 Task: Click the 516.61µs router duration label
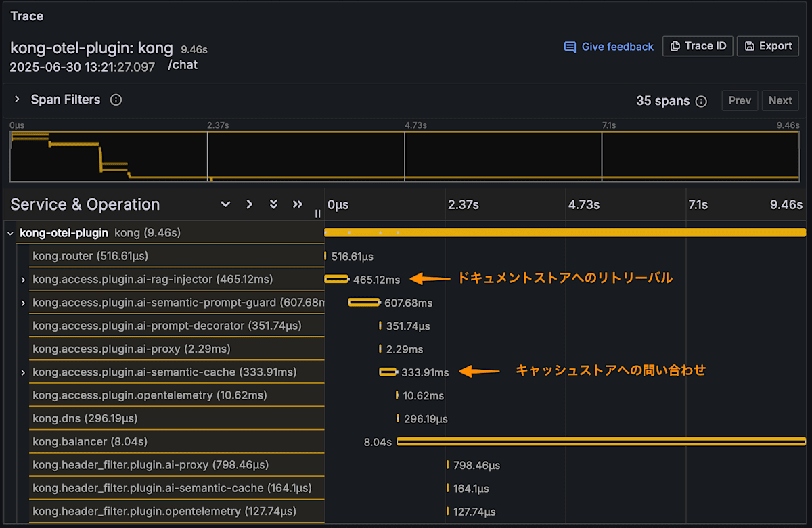[x=353, y=257]
